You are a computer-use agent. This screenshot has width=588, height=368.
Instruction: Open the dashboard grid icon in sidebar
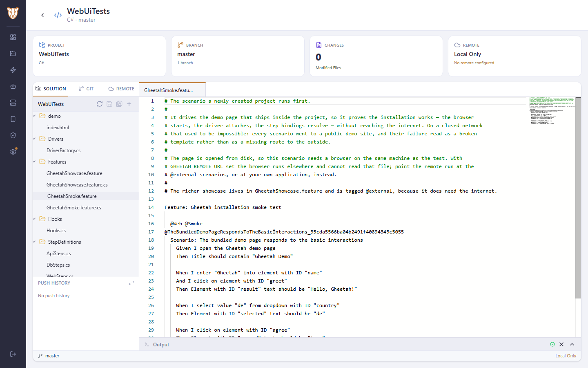pyautogui.click(x=13, y=37)
